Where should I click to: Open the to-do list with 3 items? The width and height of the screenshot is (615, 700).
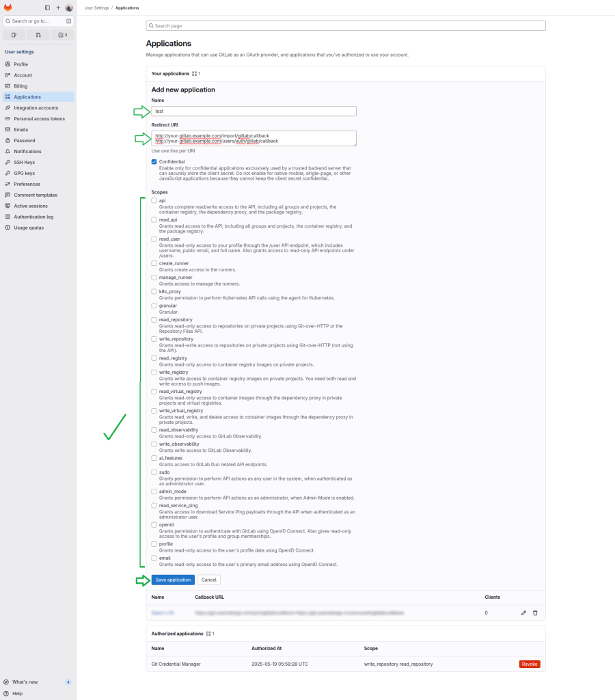(63, 35)
